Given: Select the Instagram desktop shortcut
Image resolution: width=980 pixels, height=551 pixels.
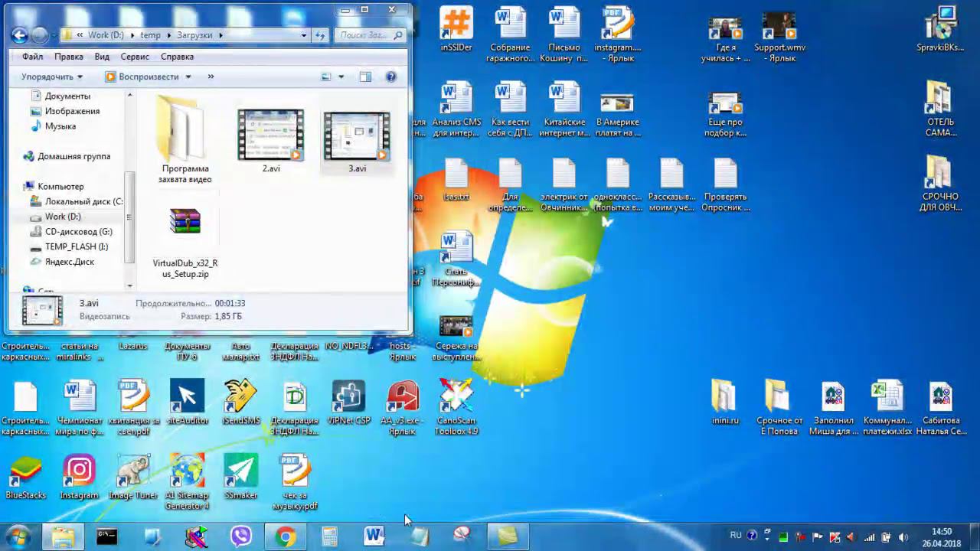Looking at the screenshot, I should 79,478.
